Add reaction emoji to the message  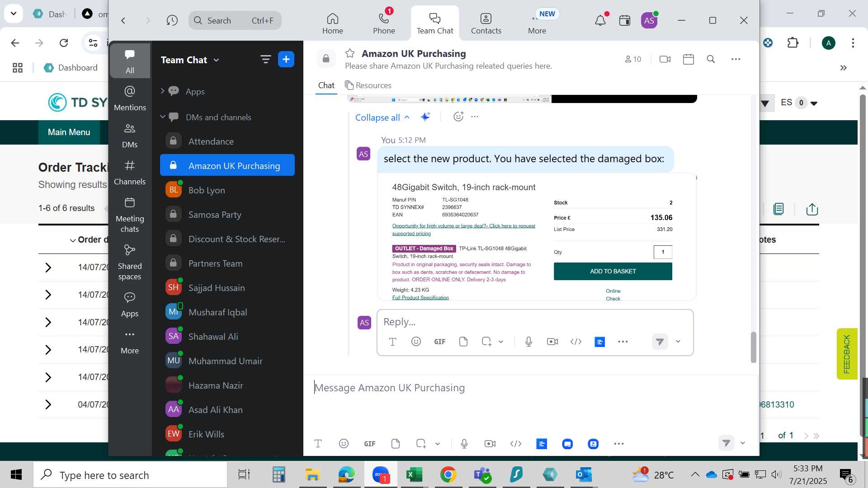coord(458,117)
